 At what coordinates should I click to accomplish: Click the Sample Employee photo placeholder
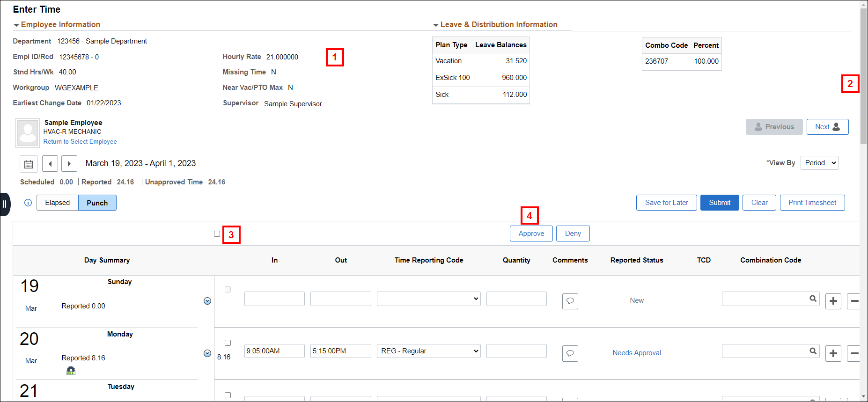tap(28, 133)
